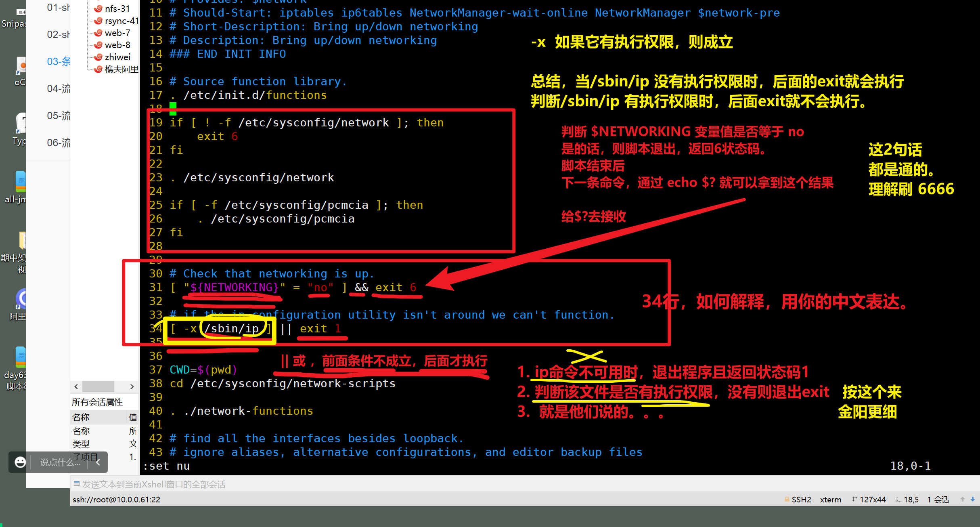Click the terminal size 127x44 indicator icon
Screen dimensions: 980x527
(x=854, y=499)
